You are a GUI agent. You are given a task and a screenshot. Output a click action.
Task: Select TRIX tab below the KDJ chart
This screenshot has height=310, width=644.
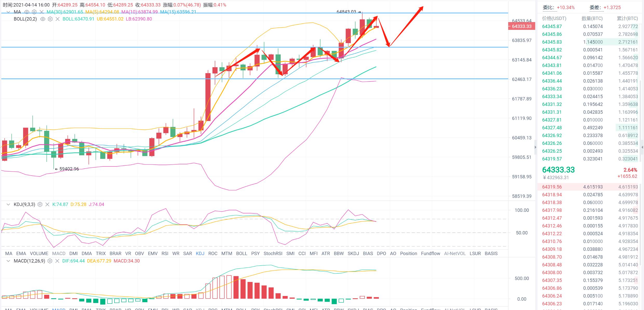(100, 253)
